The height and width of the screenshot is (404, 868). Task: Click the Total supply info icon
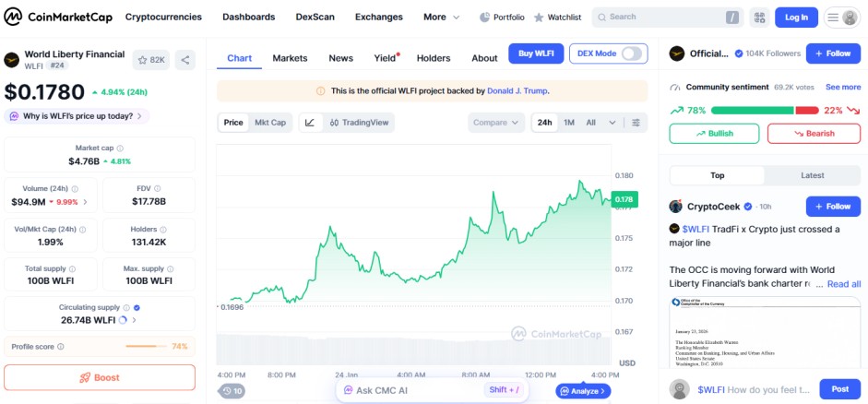tap(73, 269)
